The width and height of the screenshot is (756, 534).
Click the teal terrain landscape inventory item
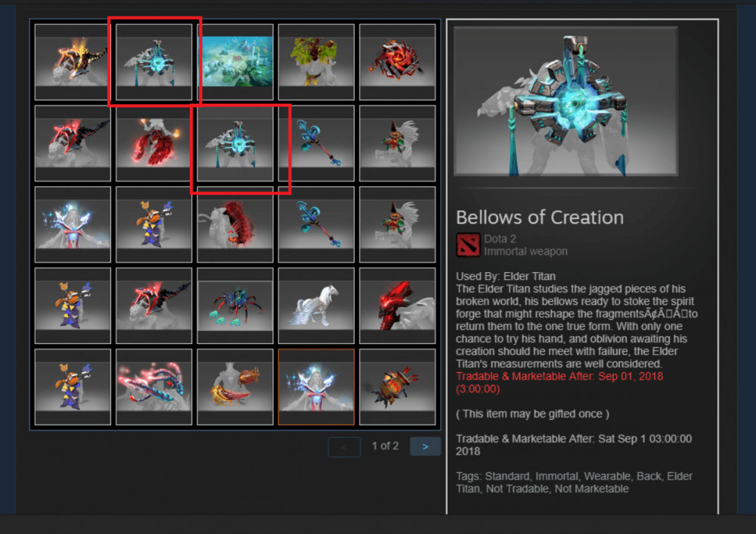coord(235,62)
